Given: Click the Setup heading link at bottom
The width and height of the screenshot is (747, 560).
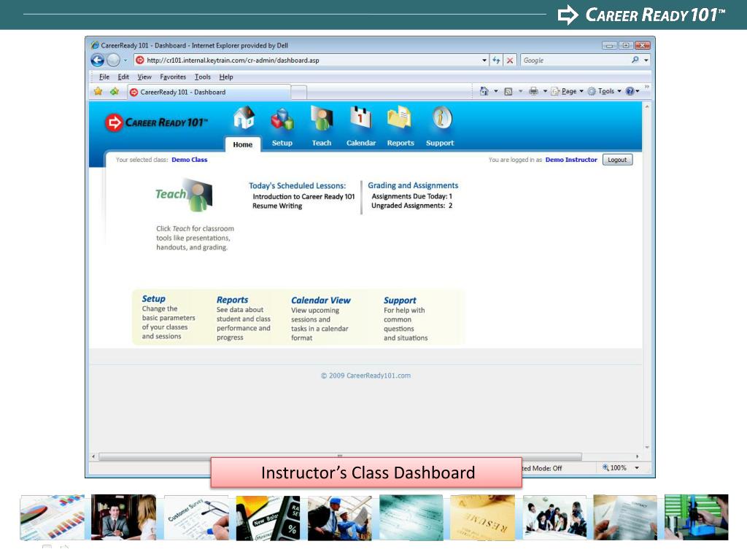Looking at the screenshot, I should click(153, 298).
